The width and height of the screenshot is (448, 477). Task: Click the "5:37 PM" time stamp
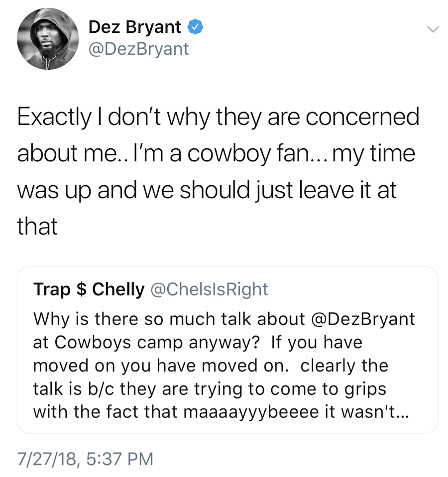119,459
